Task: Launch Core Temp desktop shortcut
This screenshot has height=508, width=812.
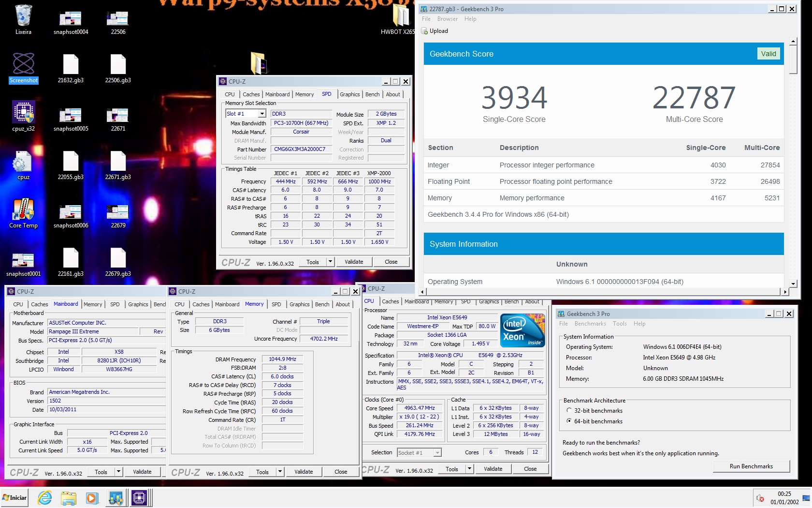Action: pyautogui.click(x=23, y=213)
